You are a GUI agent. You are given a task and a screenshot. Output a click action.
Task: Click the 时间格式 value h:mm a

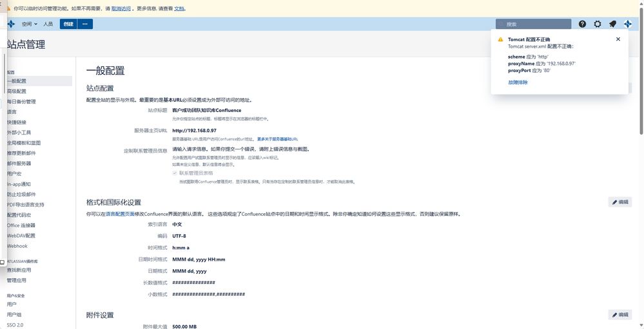click(x=181, y=248)
